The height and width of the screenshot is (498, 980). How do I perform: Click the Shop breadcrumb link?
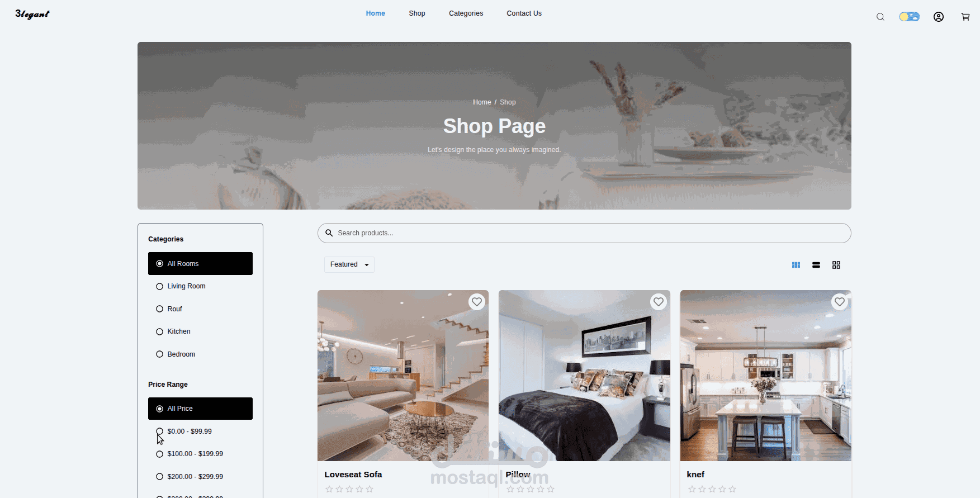point(508,102)
